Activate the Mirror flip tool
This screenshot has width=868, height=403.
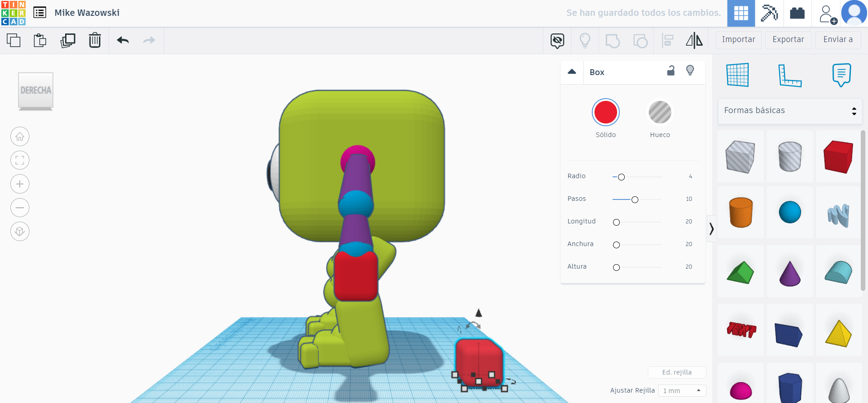click(x=694, y=40)
